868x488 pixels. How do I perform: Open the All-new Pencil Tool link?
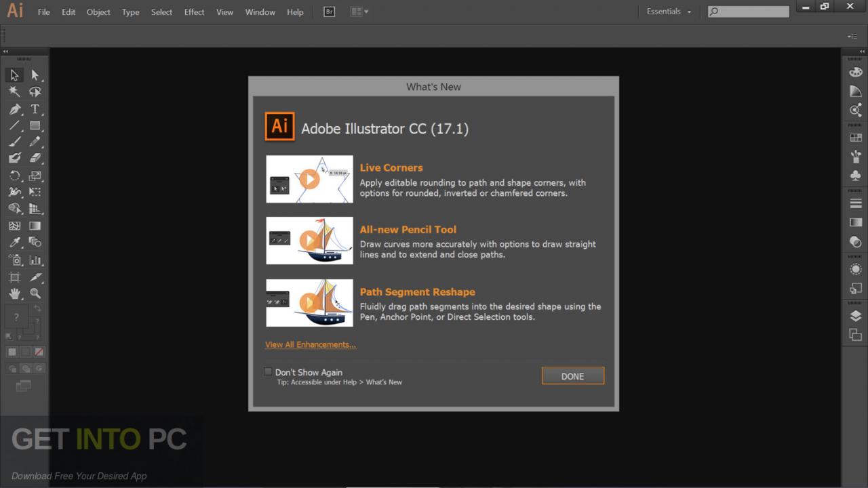pyautogui.click(x=408, y=229)
